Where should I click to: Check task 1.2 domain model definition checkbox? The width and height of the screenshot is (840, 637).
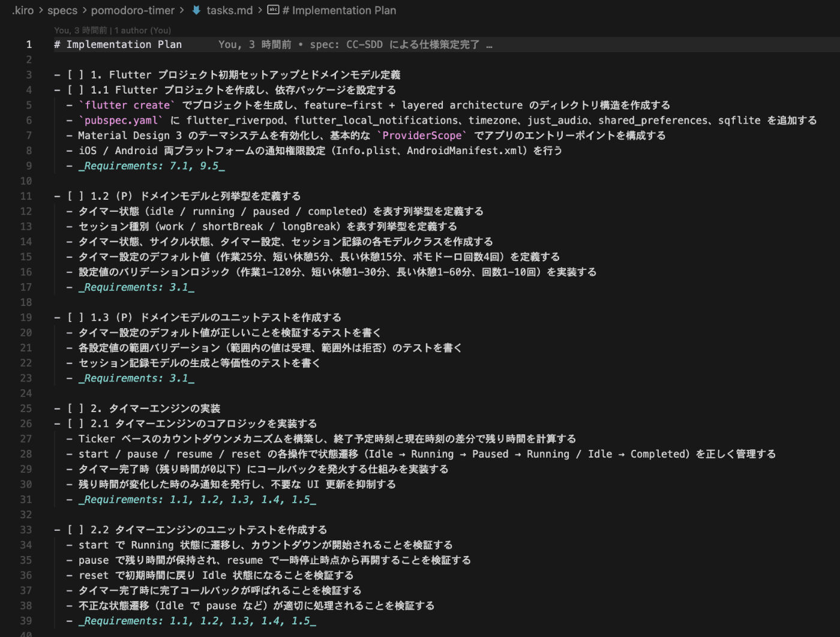coord(75,196)
